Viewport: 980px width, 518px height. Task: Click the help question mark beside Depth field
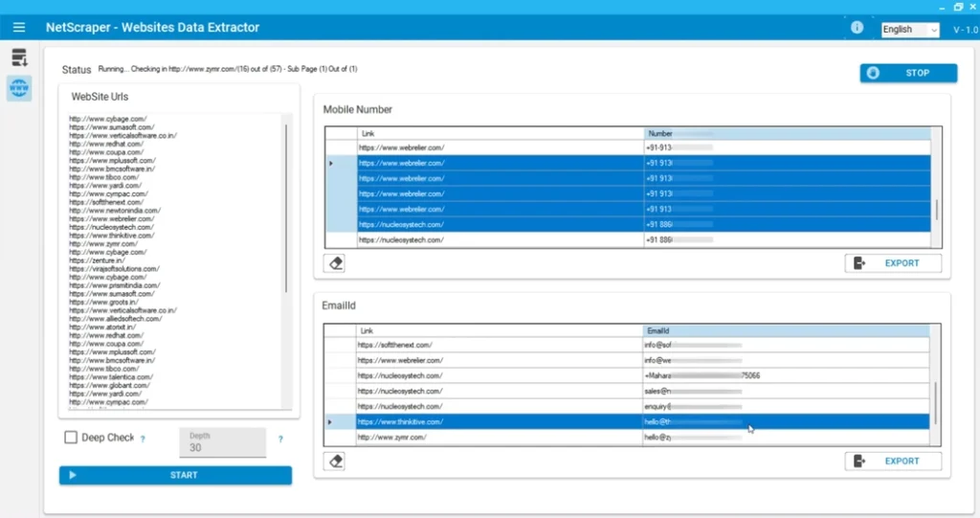pyautogui.click(x=280, y=439)
